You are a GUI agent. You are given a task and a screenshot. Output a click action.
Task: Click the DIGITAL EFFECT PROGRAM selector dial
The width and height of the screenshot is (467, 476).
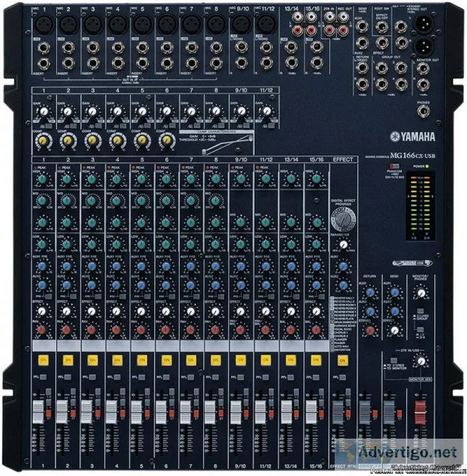tap(343, 219)
